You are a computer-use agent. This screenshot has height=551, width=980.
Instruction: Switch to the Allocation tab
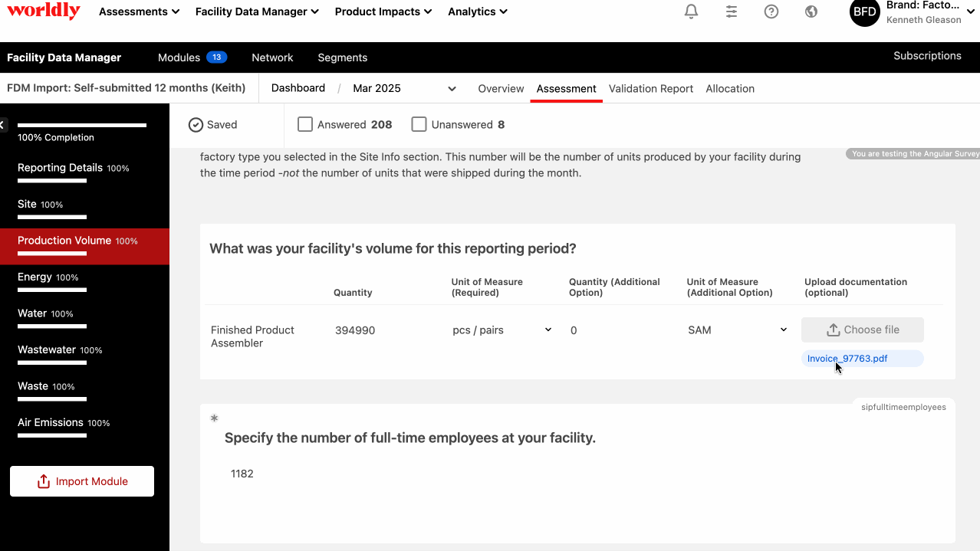pyautogui.click(x=730, y=89)
